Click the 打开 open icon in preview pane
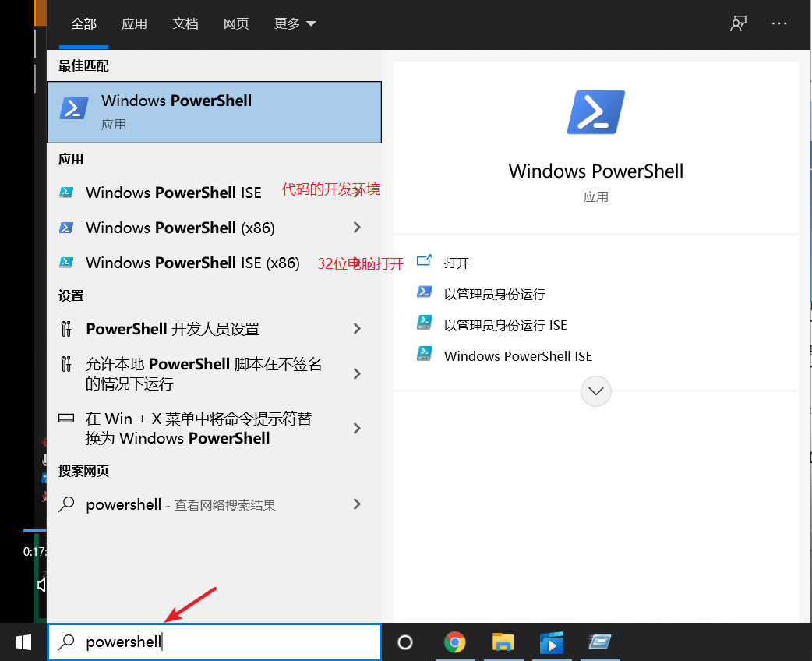The height and width of the screenshot is (661, 812). point(424,260)
